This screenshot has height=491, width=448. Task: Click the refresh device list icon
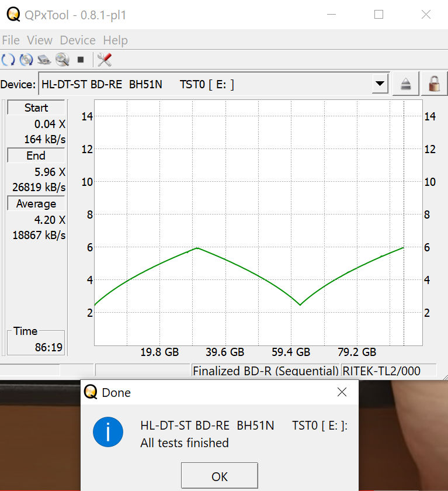tap(8, 60)
